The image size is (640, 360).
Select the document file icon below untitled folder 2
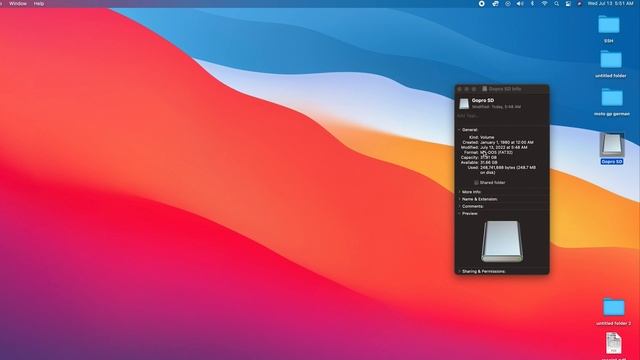(613, 343)
